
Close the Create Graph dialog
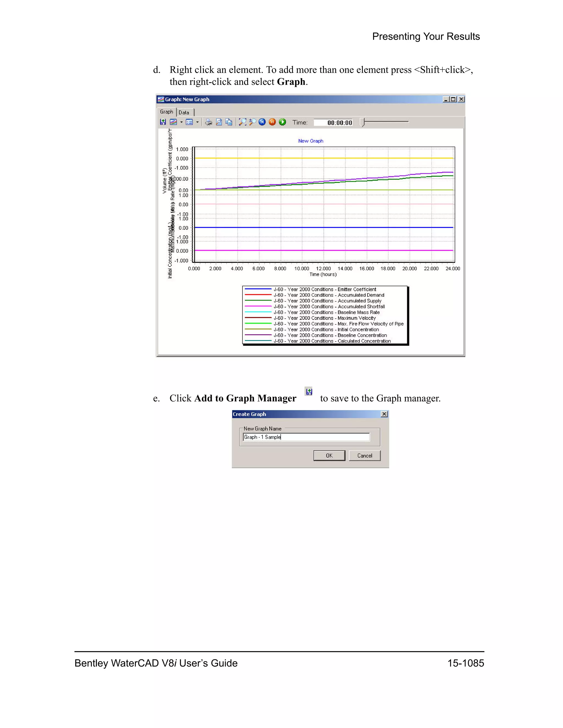pyautogui.click(x=384, y=414)
